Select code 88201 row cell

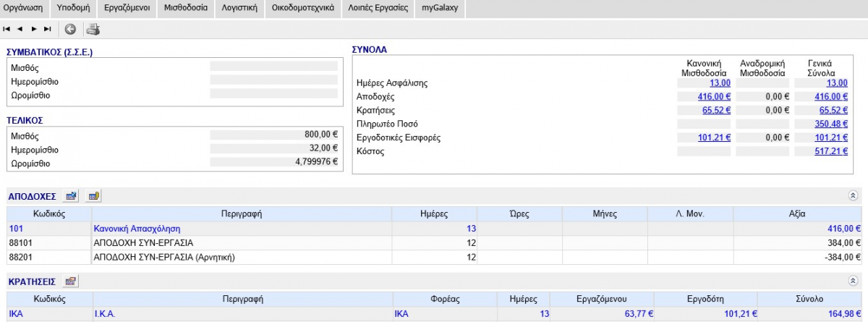(49, 257)
